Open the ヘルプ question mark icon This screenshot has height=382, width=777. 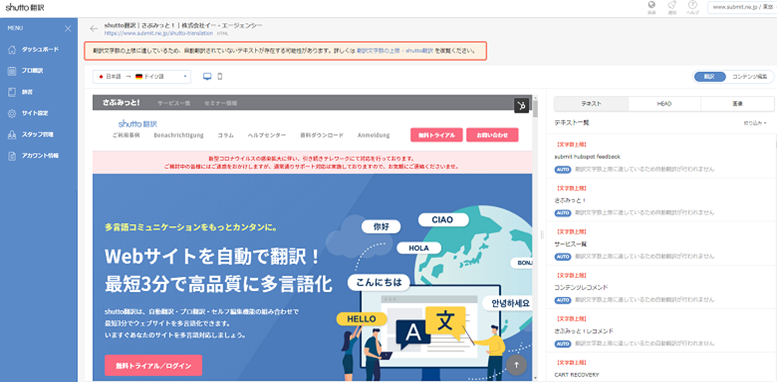(692, 5)
